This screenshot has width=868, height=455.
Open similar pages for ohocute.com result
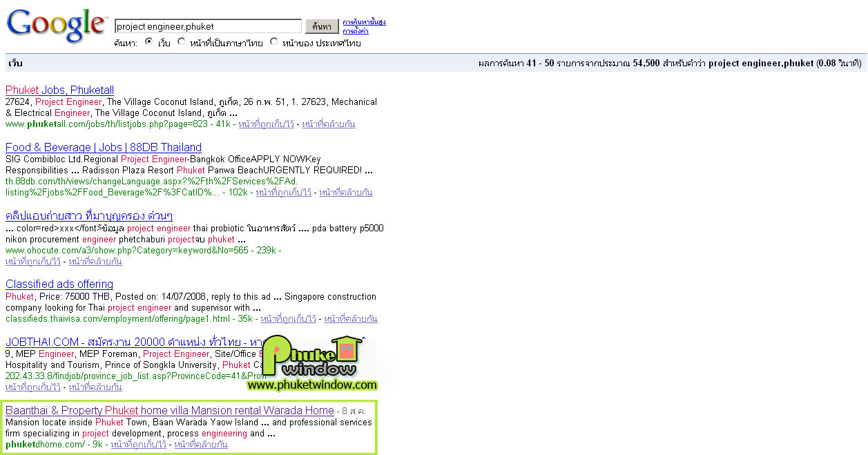pos(95,262)
